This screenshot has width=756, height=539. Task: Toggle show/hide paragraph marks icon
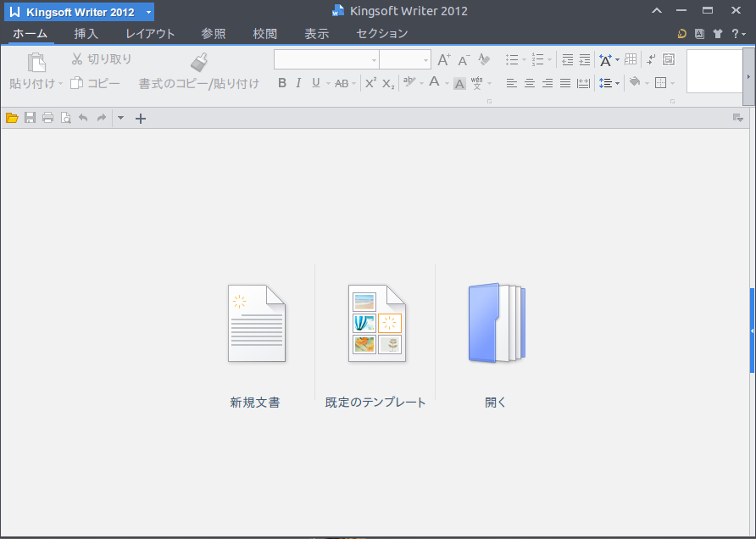coord(651,59)
